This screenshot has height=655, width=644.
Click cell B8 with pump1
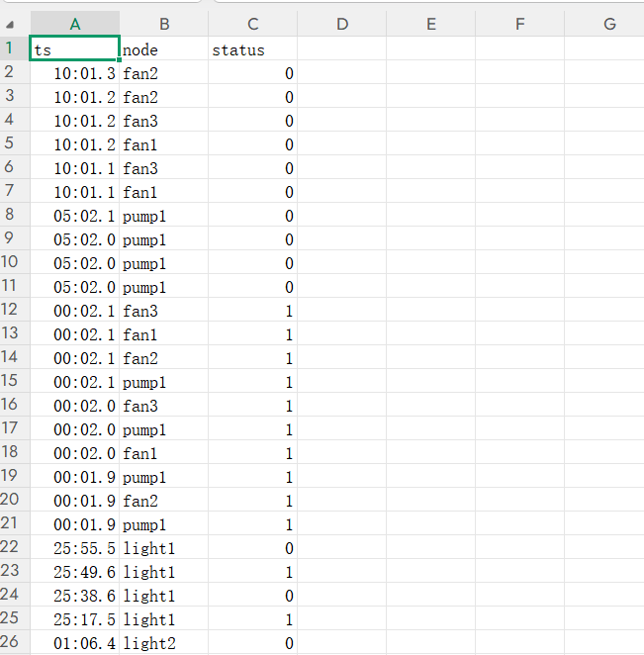(x=164, y=216)
